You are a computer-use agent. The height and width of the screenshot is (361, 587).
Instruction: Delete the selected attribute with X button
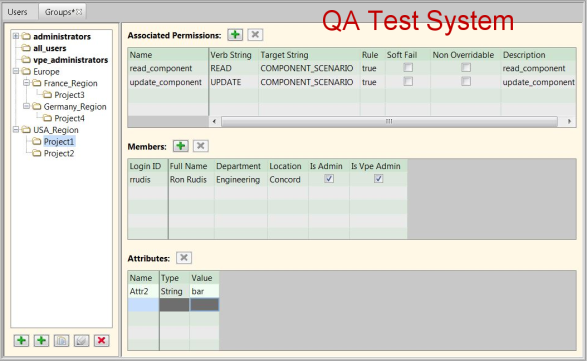point(184,258)
